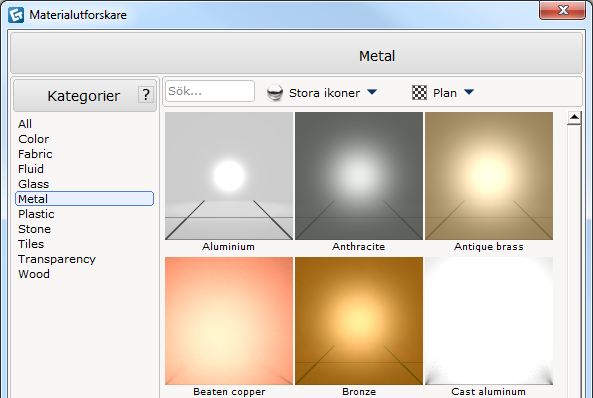This screenshot has width=593, height=398.
Task: Click the sphere icon beside Stora ikoner
Action: [275, 93]
